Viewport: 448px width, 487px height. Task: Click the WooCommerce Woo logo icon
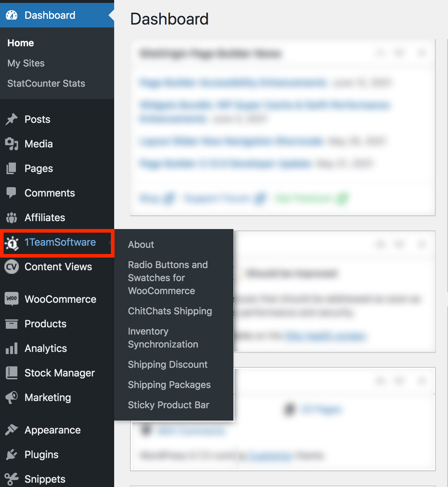pyautogui.click(x=11, y=299)
